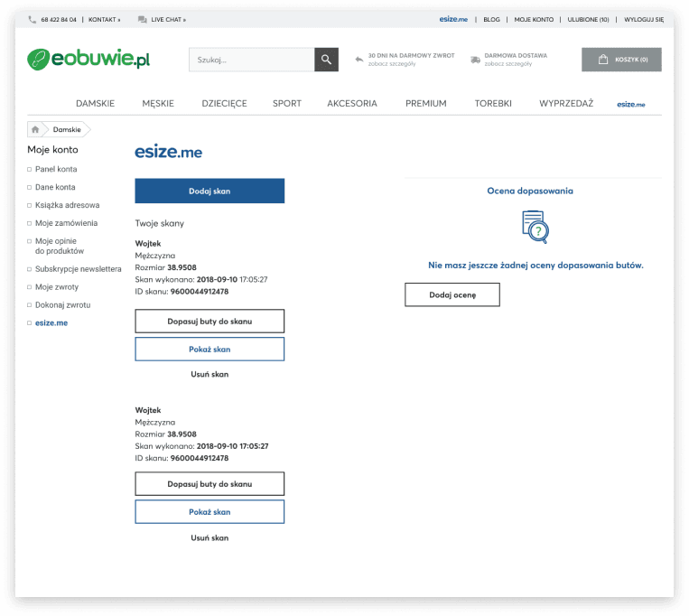This screenshot has height=616, width=689.
Task: Click the Twoje skany heading
Action: 160,223
